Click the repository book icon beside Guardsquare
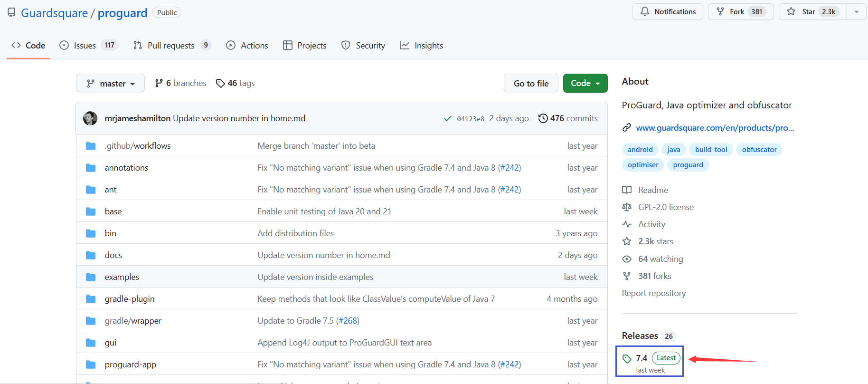This screenshot has height=384, width=868. click(11, 12)
